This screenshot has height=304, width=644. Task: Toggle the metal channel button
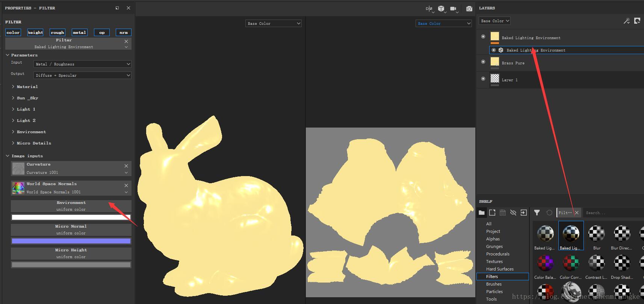tap(79, 32)
